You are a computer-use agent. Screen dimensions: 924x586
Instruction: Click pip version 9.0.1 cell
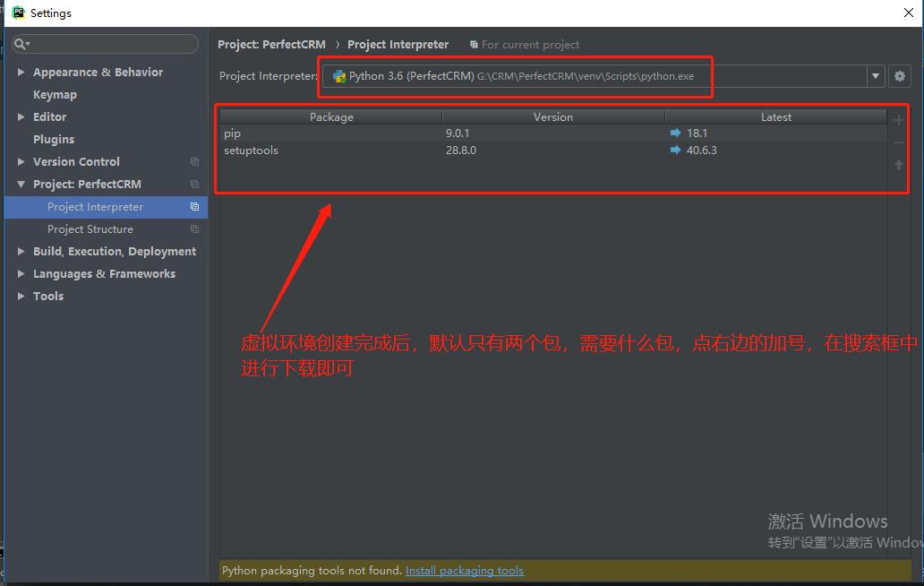(x=458, y=134)
